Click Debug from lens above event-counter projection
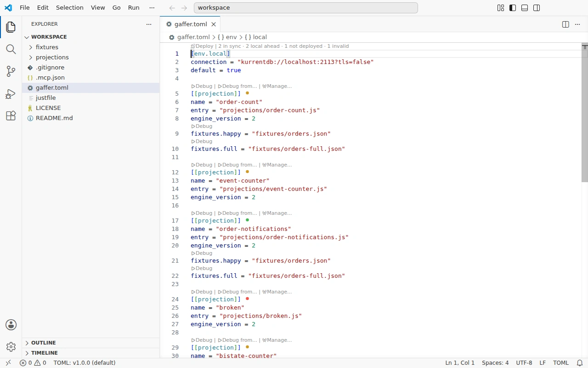 [x=237, y=165]
